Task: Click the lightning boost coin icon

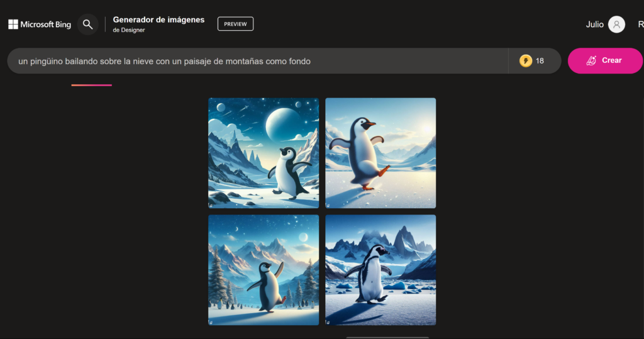Action: 525,61
